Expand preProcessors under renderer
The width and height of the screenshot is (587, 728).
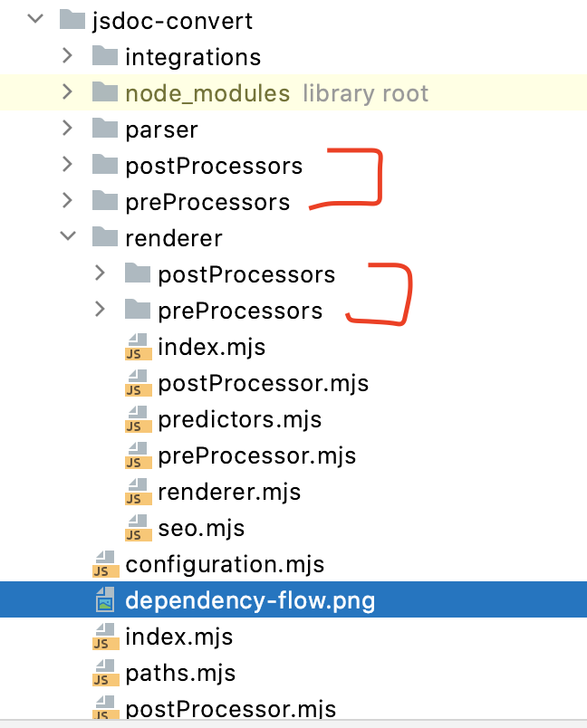pyautogui.click(x=100, y=310)
